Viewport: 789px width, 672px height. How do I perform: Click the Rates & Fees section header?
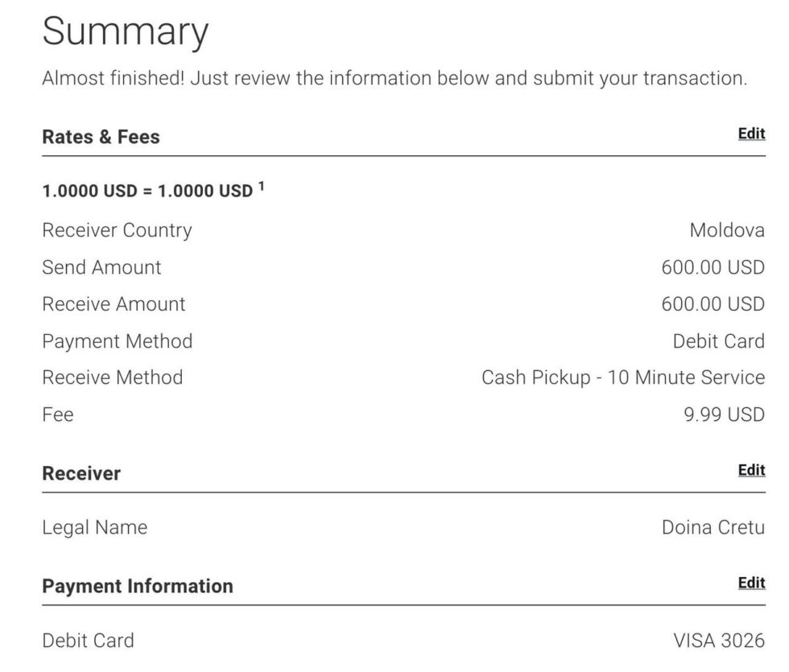click(101, 137)
